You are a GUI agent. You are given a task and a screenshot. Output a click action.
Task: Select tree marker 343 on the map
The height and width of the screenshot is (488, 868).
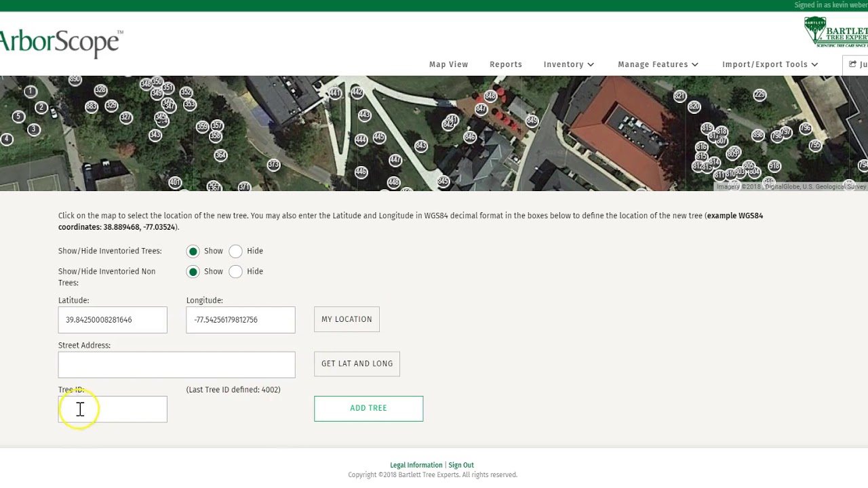click(x=155, y=135)
